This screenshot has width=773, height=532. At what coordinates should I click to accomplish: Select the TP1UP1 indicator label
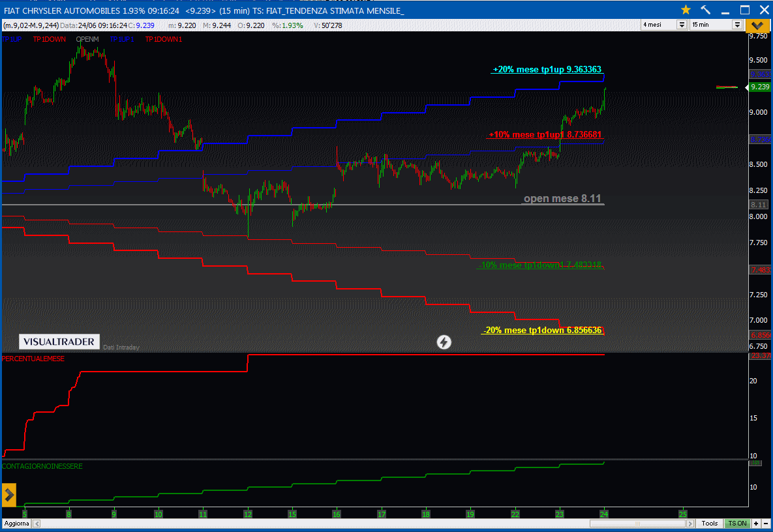click(122, 39)
